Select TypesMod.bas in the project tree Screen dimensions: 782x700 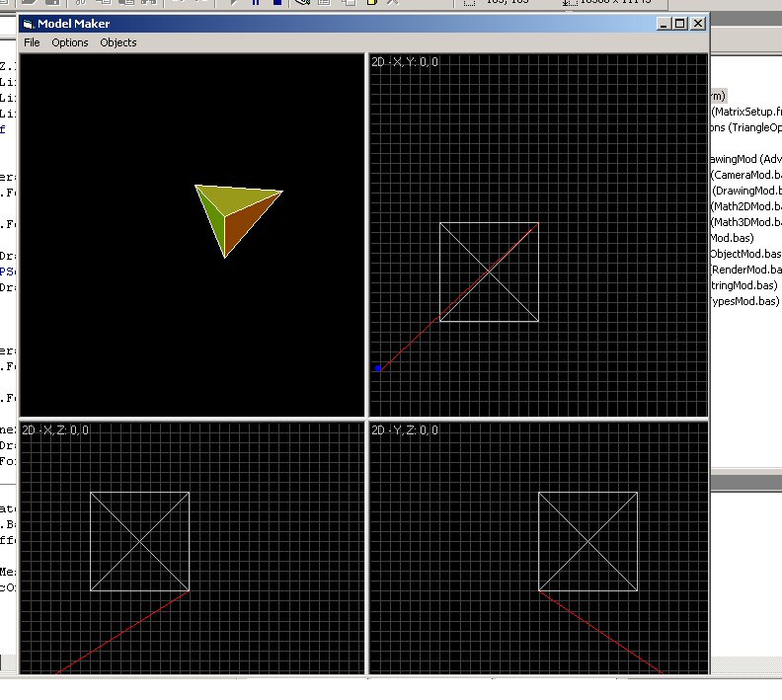pyautogui.click(x=745, y=301)
